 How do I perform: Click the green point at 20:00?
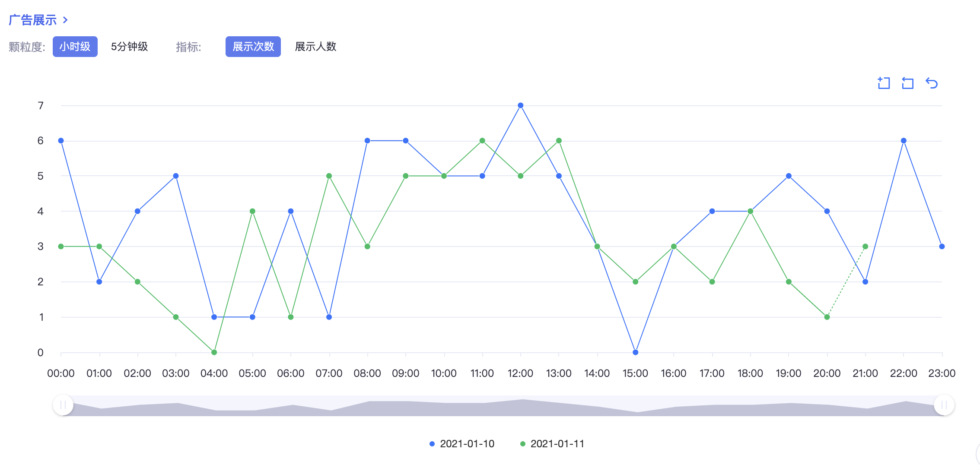click(827, 317)
